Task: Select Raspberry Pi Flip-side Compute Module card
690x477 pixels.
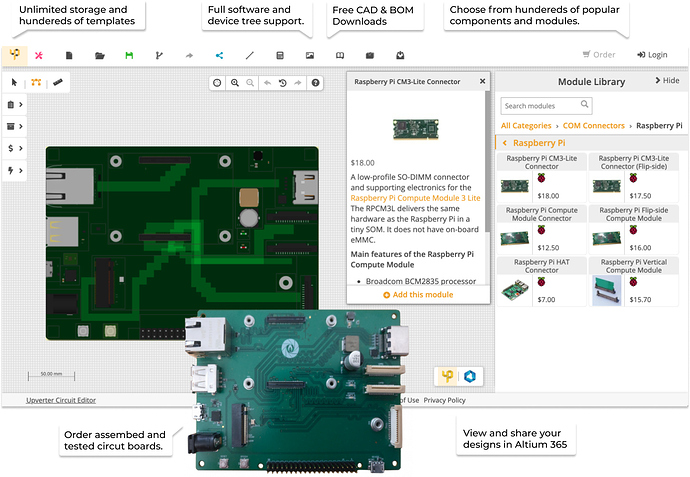Action: pyautogui.click(x=634, y=230)
